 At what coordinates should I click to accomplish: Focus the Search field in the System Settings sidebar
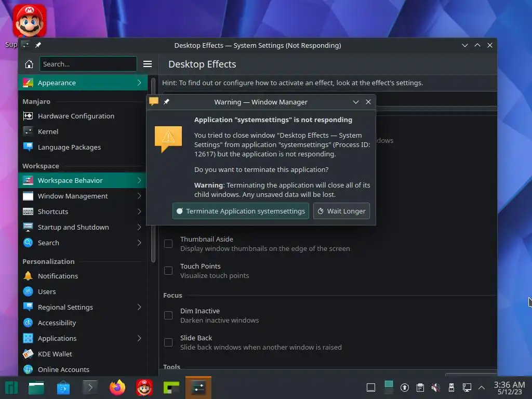88,64
